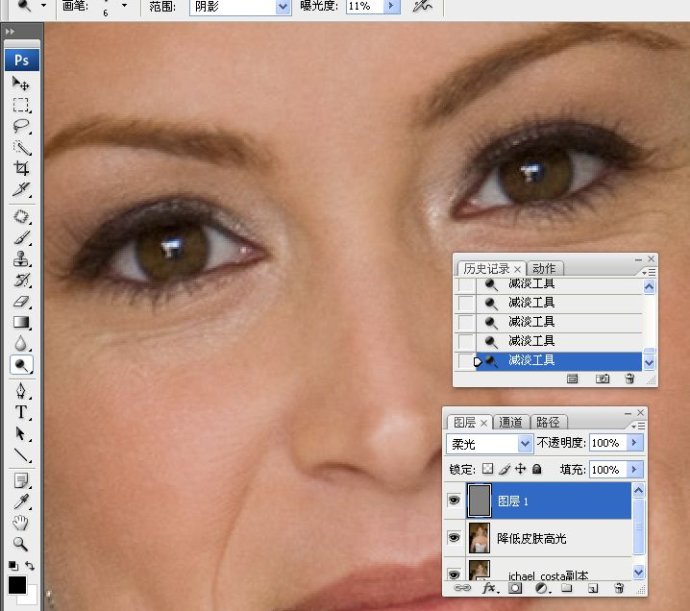Swap foreground and background colors

point(29,565)
